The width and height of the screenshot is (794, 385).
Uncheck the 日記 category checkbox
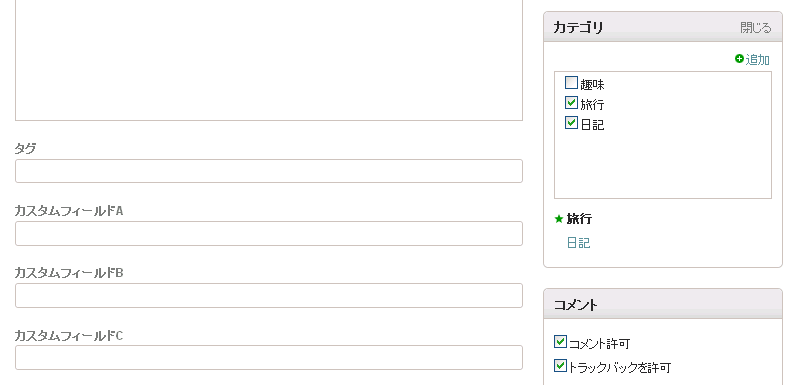point(571,123)
